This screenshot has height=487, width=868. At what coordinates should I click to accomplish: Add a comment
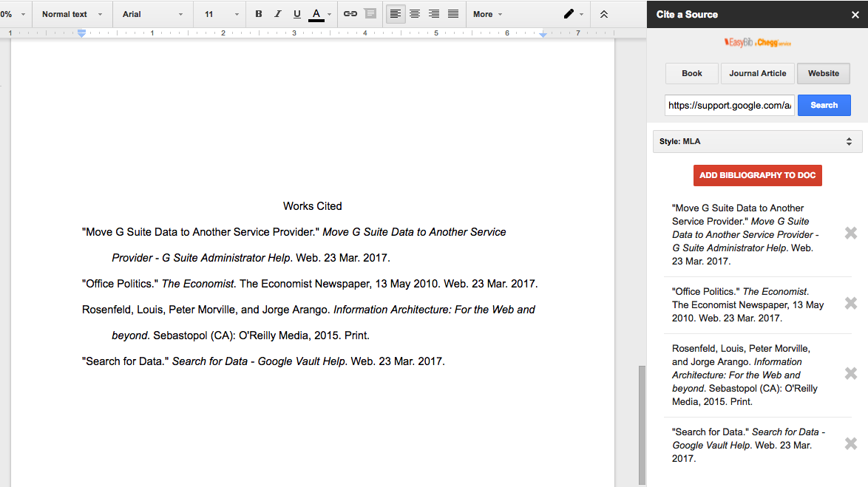370,14
